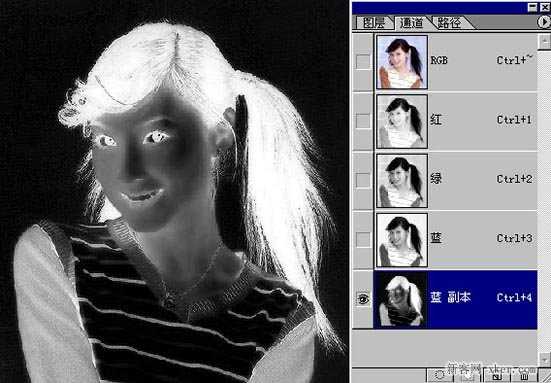This screenshot has width=551, height=383.
Task: Show the RGB composite channel visibility box
Action: (362, 61)
